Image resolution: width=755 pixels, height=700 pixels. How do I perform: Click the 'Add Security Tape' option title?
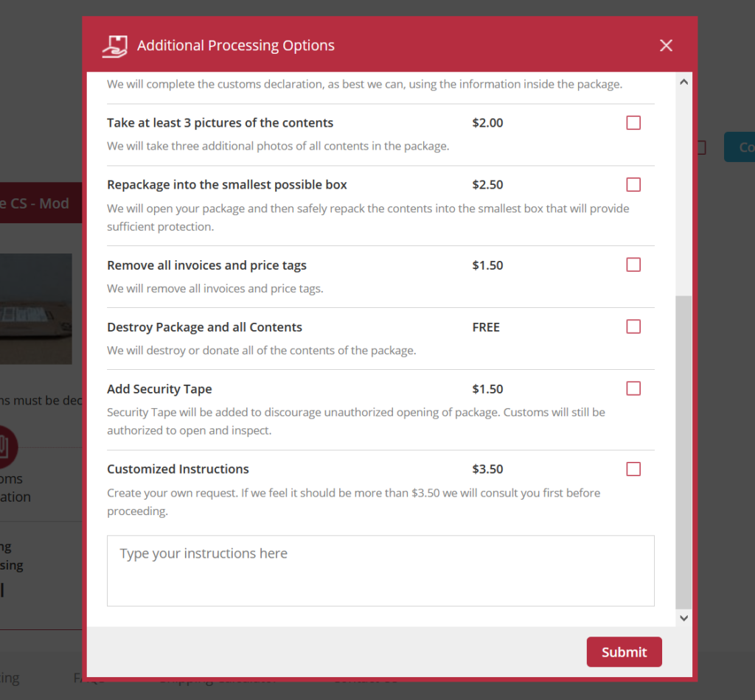click(159, 389)
